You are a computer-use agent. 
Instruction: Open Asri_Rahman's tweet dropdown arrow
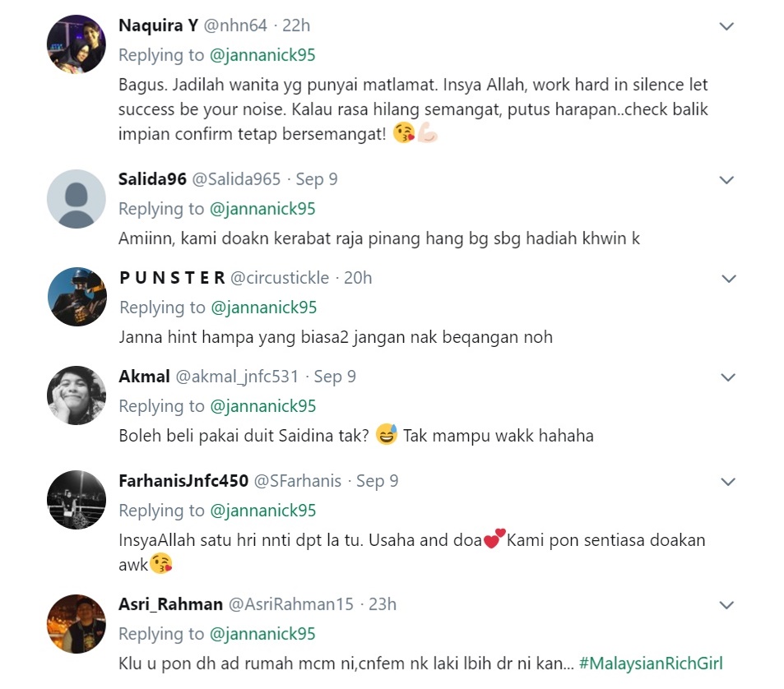click(726, 605)
